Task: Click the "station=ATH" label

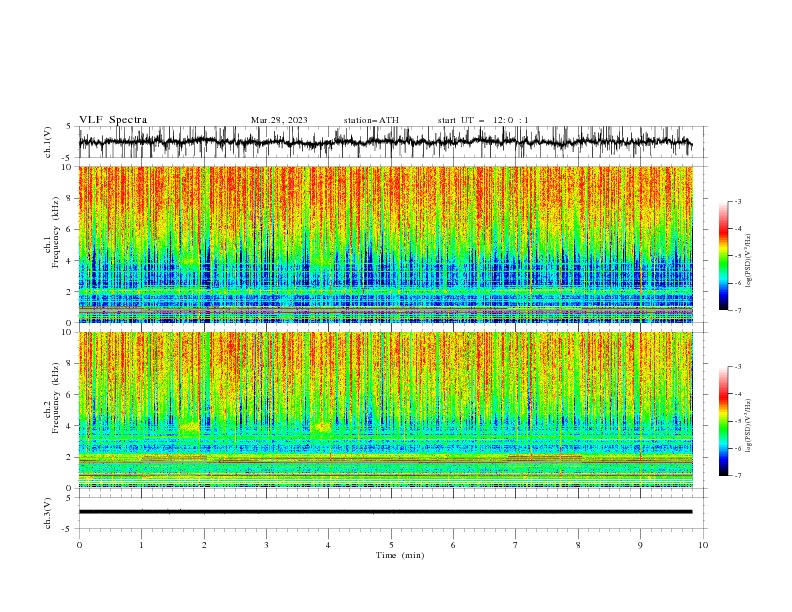Action: 371,120
